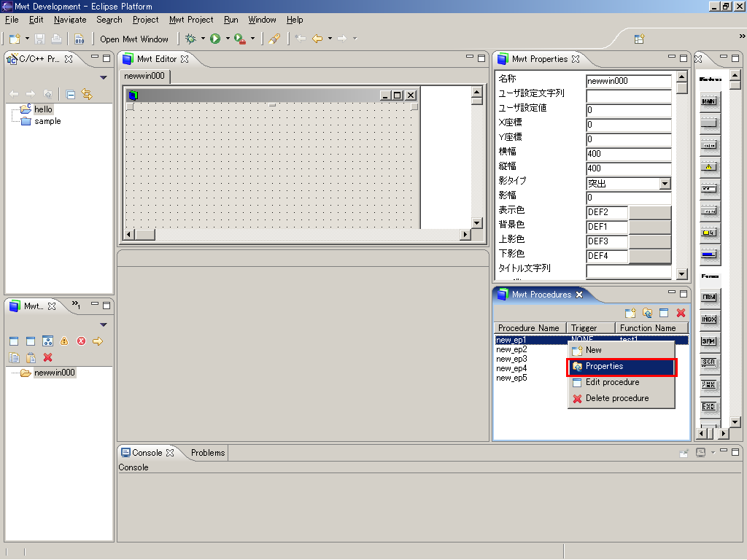This screenshot has width=747, height=560.
Task: Open the Debug dropdown arrow
Action: coord(203,39)
